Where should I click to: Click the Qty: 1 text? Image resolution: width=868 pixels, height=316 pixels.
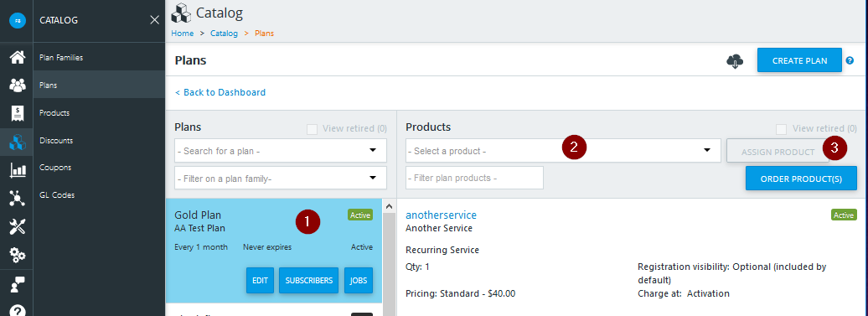[x=418, y=267]
